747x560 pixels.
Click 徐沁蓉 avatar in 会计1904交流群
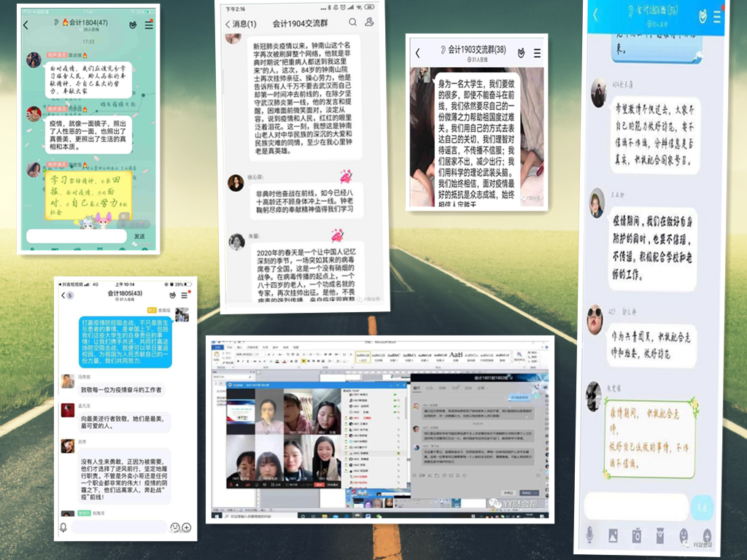tap(236, 183)
